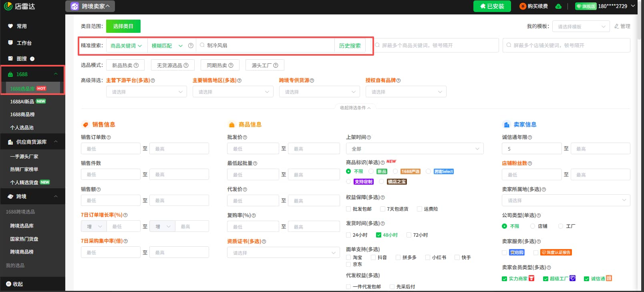Click the cloud download icon in top bar

coord(558,6)
